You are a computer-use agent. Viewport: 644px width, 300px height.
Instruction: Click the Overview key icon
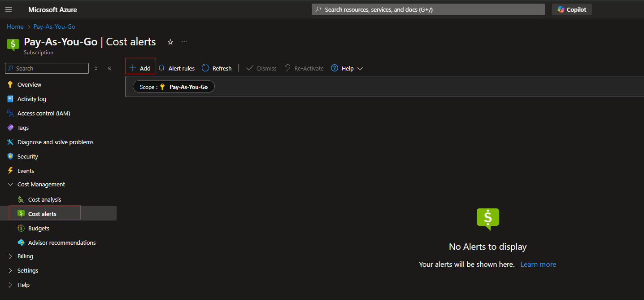(10, 84)
